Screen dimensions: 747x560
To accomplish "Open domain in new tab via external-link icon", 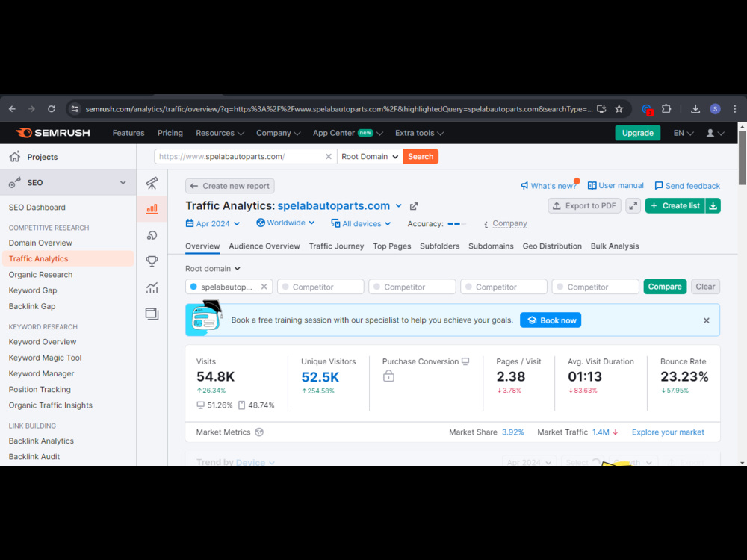I will point(414,206).
